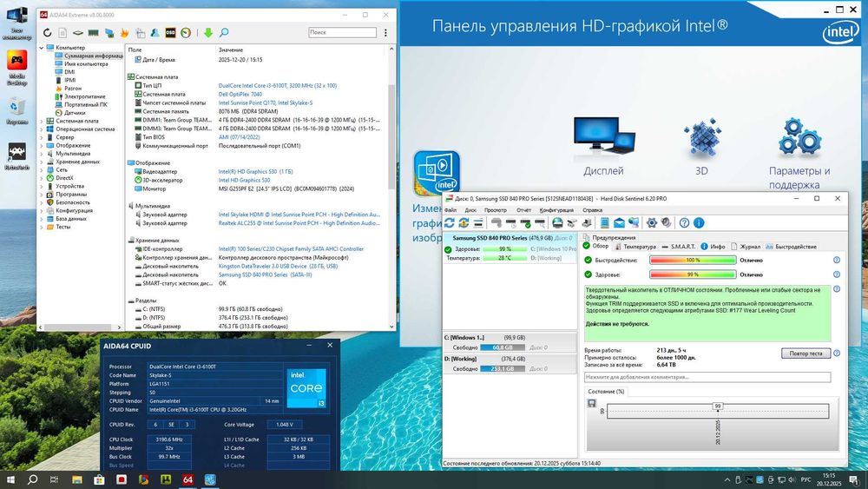This screenshot has height=489, width=868.
Task: Expand DirectX tree node
Action: pyautogui.click(x=42, y=178)
